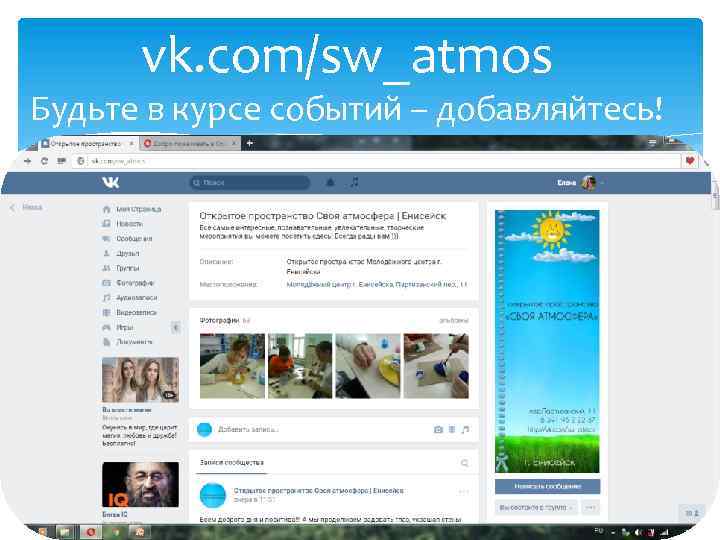Open user profile menu arrow by avatar
This screenshot has width=720, height=540.
(602, 183)
